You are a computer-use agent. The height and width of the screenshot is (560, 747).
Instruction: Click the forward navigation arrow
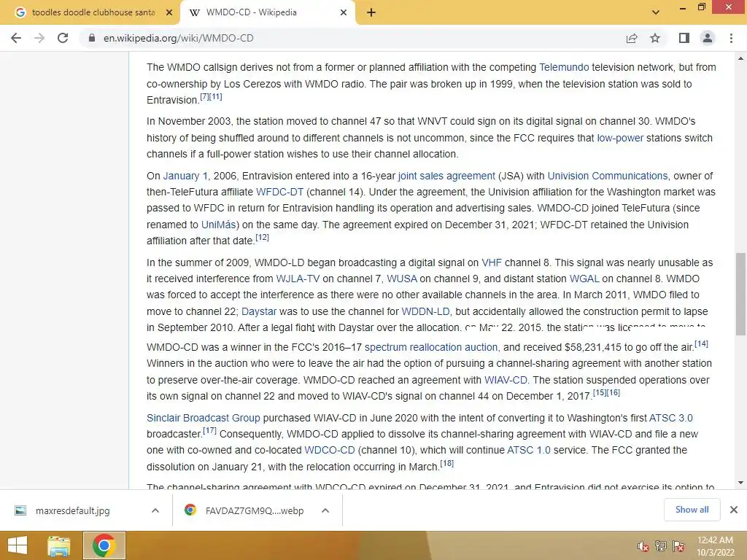point(39,38)
